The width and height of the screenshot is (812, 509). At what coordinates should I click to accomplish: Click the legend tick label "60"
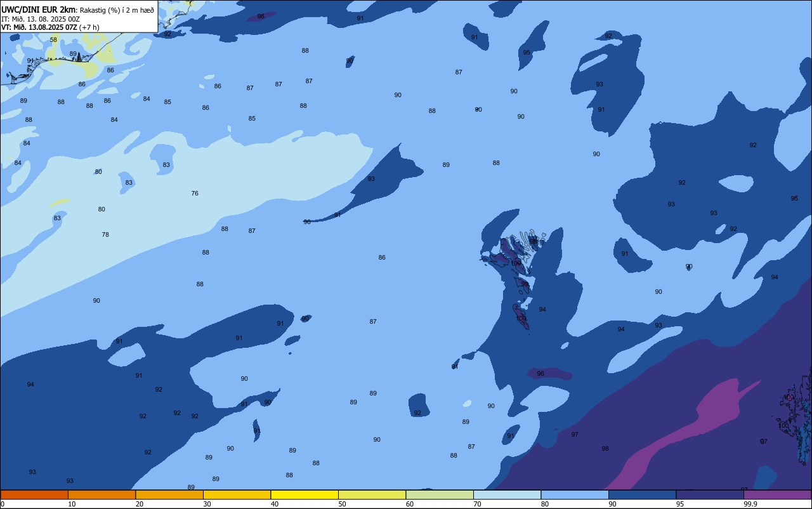pyautogui.click(x=410, y=504)
